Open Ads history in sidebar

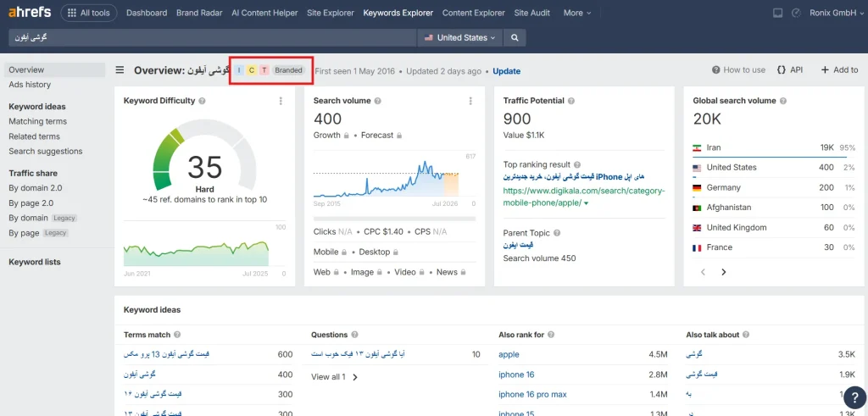[x=30, y=85]
